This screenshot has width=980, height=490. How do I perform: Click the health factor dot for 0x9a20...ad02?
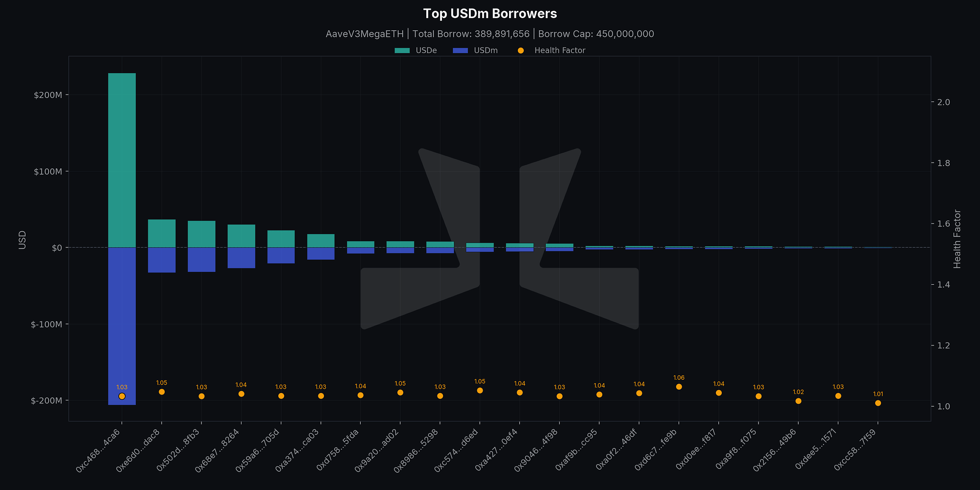click(x=400, y=392)
